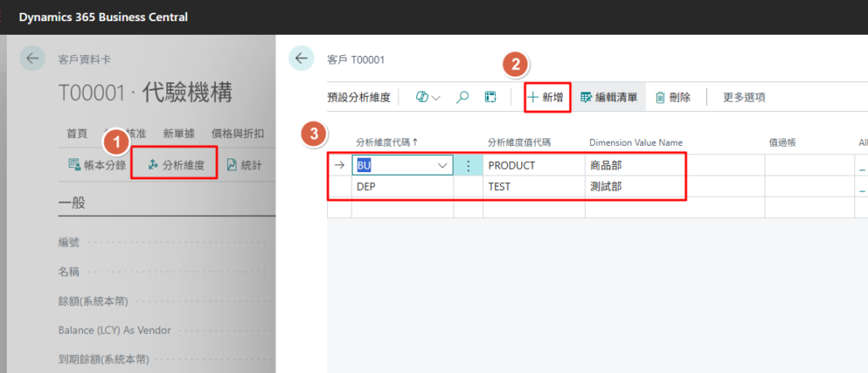Open the 新單據 tab on customer card
868x373 pixels.
point(179,133)
